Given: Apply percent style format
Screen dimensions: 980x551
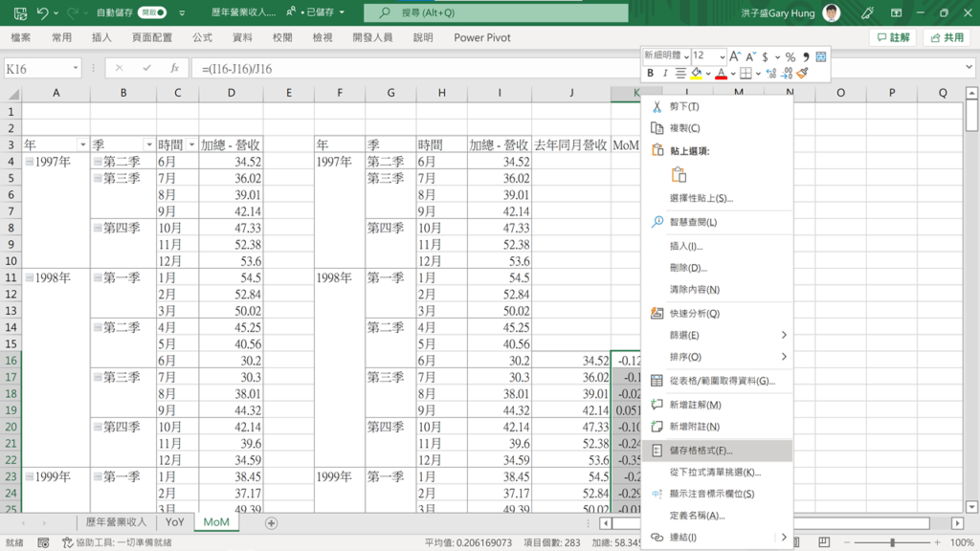Looking at the screenshot, I should point(791,56).
